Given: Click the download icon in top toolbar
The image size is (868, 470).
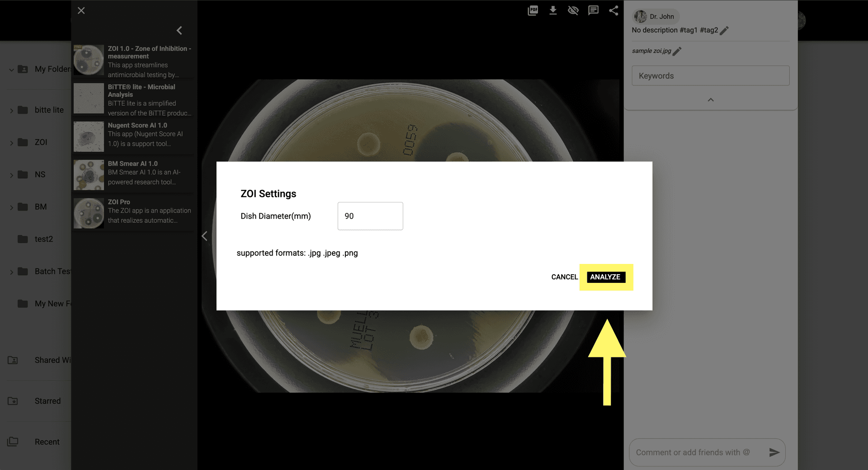Looking at the screenshot, I should point(553,10).
